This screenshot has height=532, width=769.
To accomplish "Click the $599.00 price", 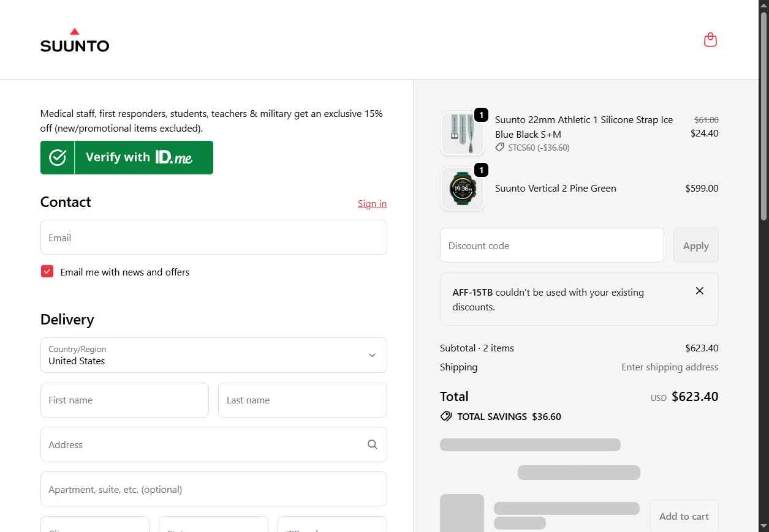I will [702, 189].
